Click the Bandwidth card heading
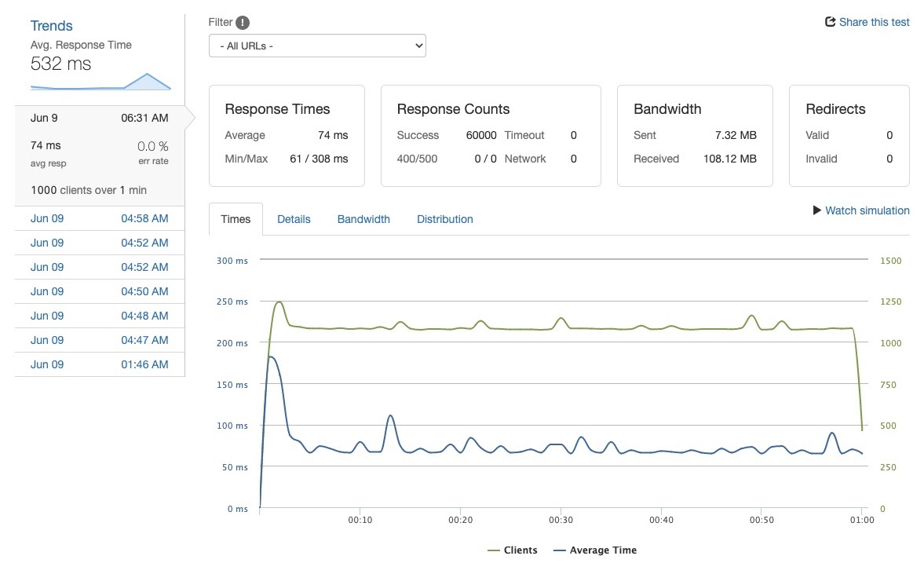The image size is (924, 574). point(667,109)
